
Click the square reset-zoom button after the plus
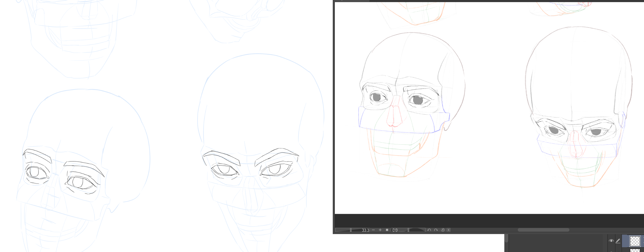tap(387, 230)
